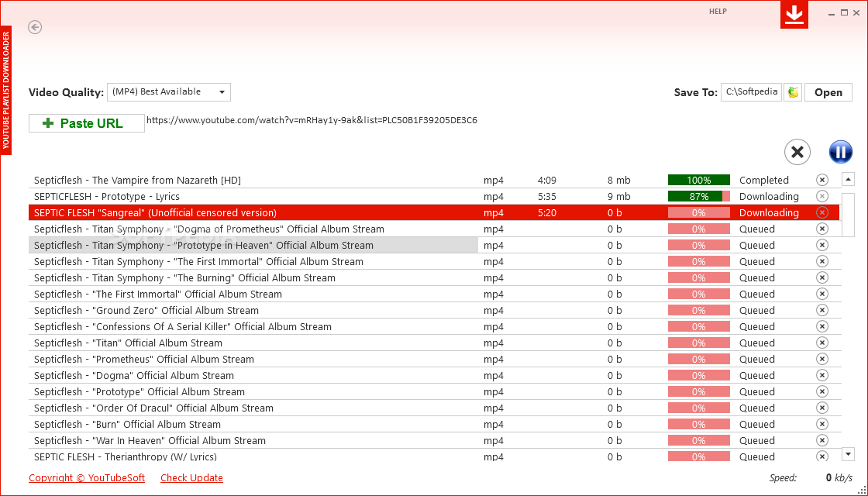Remove 'Dogma of Prometheus' Titan Symphony entry

(x=822, y=229)
